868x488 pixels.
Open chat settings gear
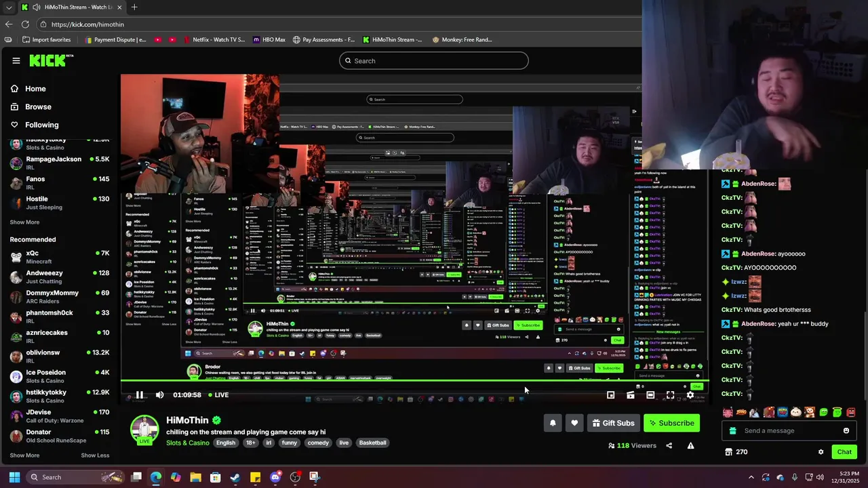[821, 452]
